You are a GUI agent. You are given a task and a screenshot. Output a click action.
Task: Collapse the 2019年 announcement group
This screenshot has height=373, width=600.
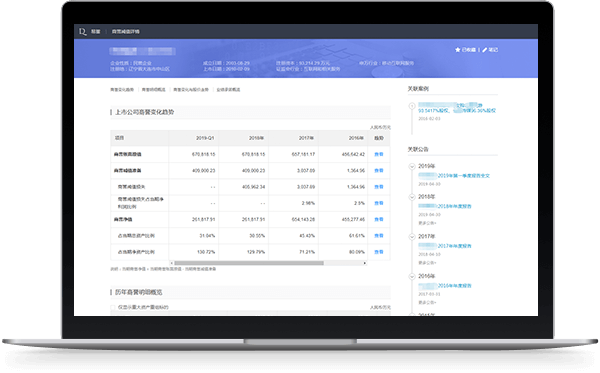tap(412, 166)
